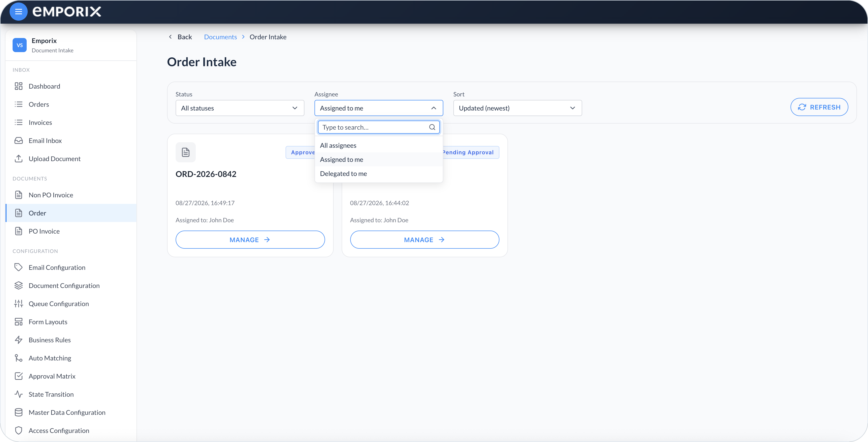Click the Document Configuration layers icon
The width and height of the screenshot is (868, 442).
[19, 286]
